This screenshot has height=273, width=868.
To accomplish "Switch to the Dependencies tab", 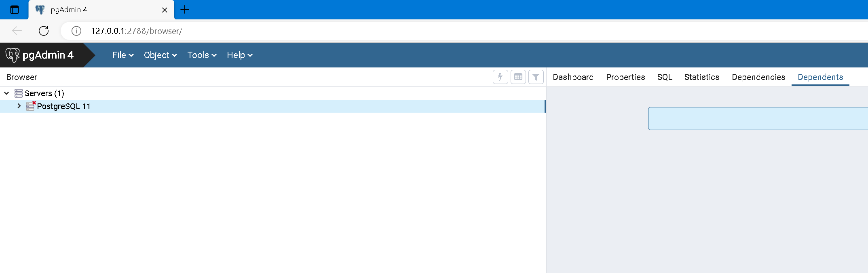I will [758, 77].
